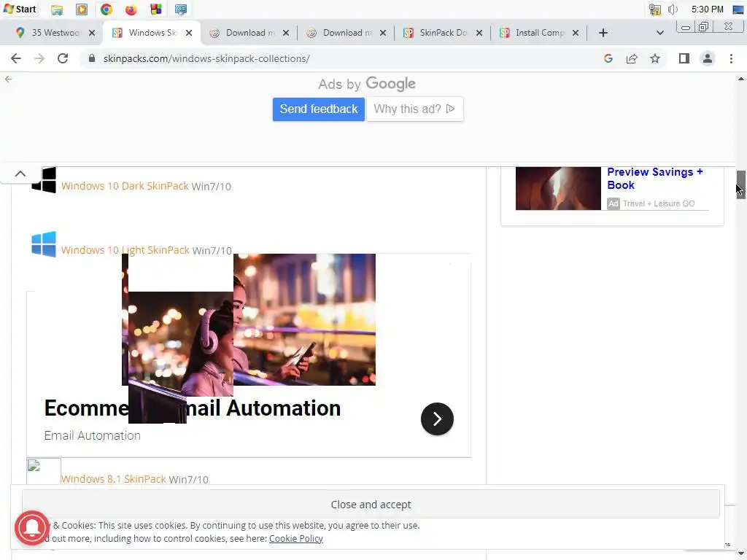The height and width of the screenshot is (560, 747).
Task: View site information lock icon
Action: click(x=92, y=58)
